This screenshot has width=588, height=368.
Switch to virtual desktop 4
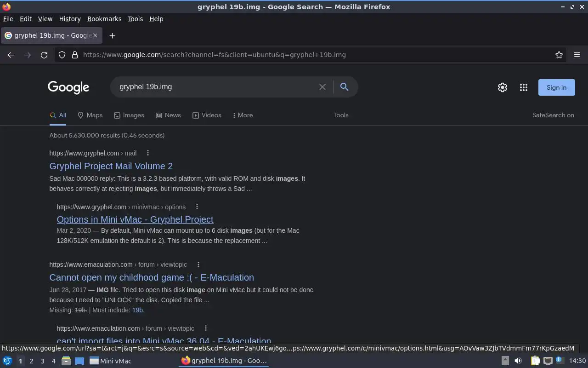click(x=53, y=361)
